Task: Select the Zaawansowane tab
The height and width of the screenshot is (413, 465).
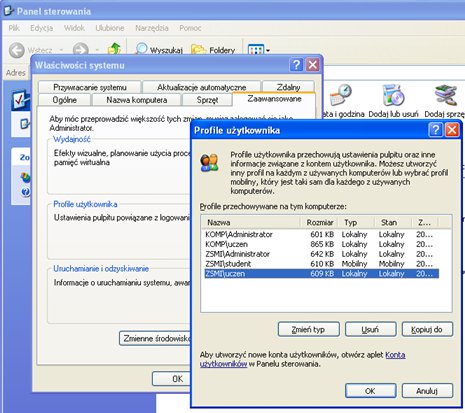Action: pos(274,99)
